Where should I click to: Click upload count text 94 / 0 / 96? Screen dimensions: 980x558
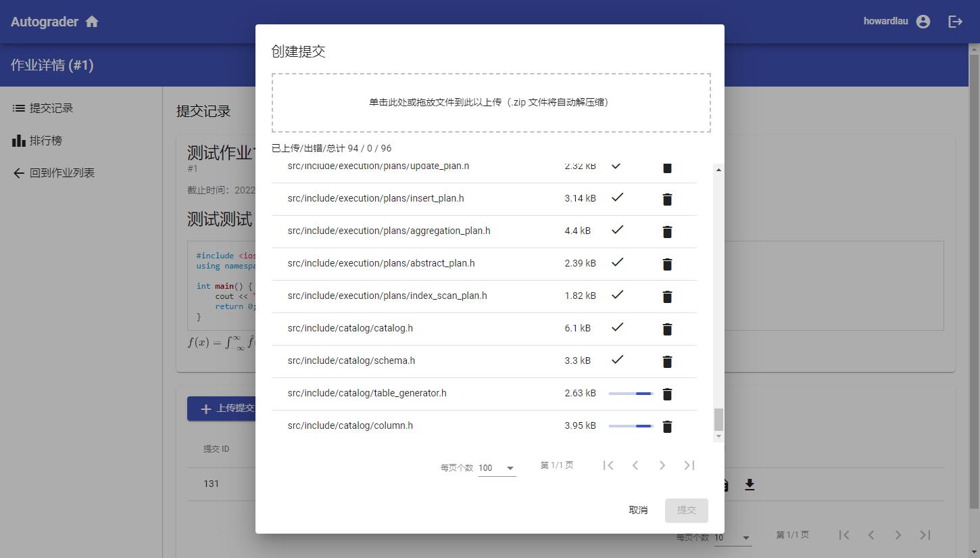point(370,148)
